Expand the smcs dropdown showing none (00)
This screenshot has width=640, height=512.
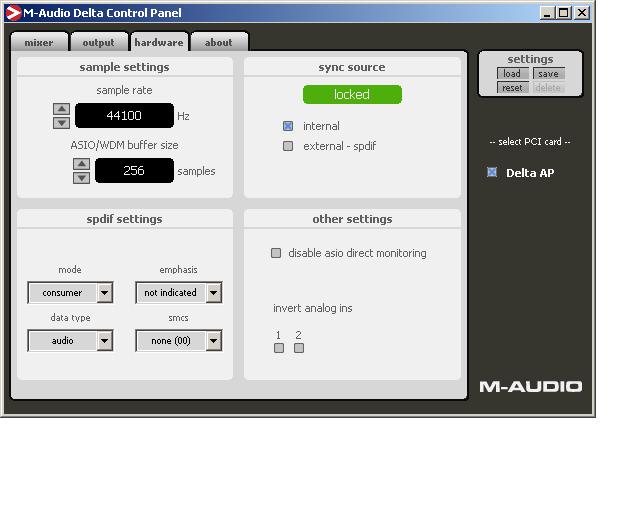[179, 341]
